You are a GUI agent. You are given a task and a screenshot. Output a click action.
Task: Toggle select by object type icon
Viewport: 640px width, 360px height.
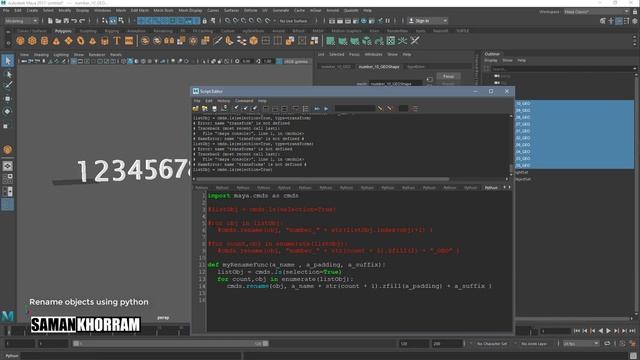click(113, 21)
